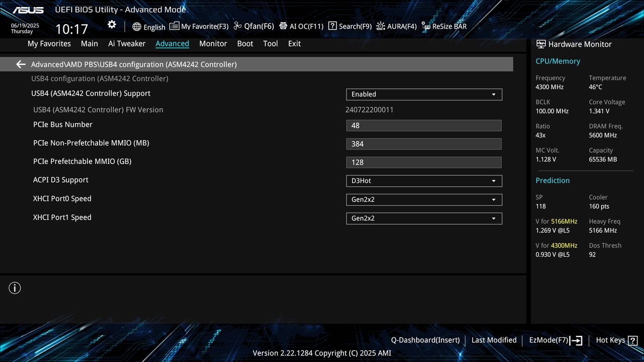The width and height of the screenshot is (644, 362).
Task: Switch to the Ai Tweaker menu
Action: (126, 44)
